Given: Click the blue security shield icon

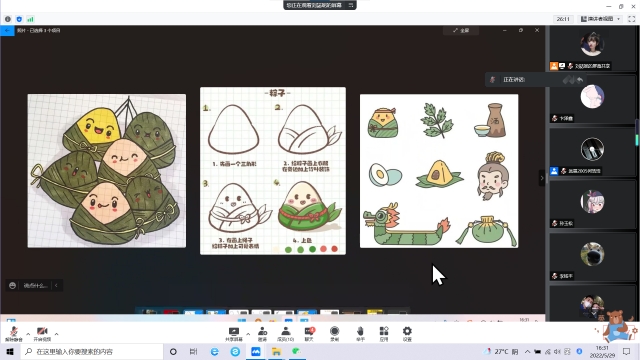Looking at the screenshot, I should 19,19.
